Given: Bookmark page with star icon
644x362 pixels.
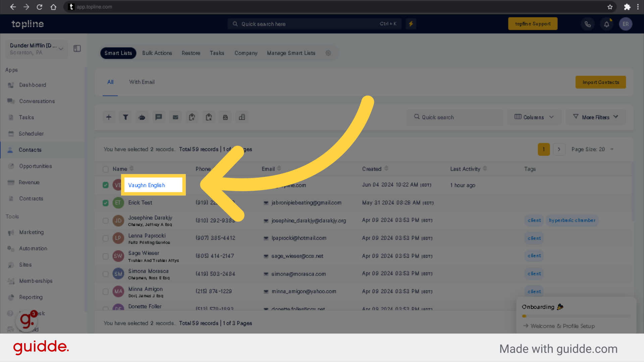Looking at the screenshot, I should 610,7.
